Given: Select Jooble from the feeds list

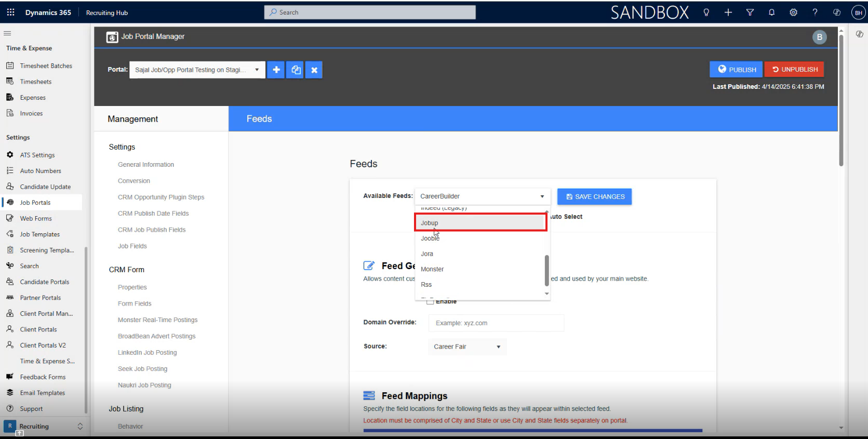Looking at the screenshot, I should 480,238.
